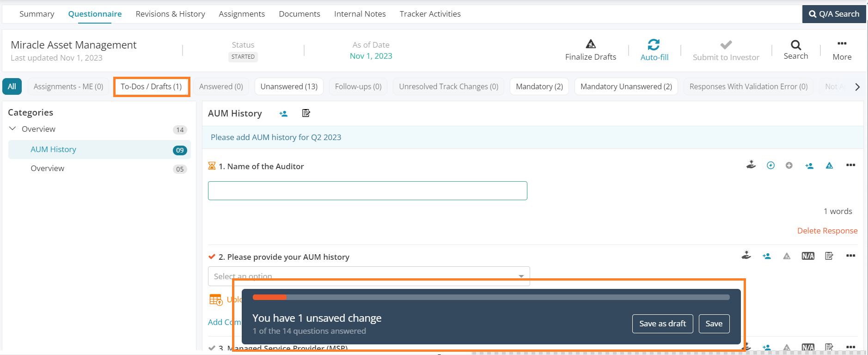Click the red checkmark on question 2

(212, 257)
